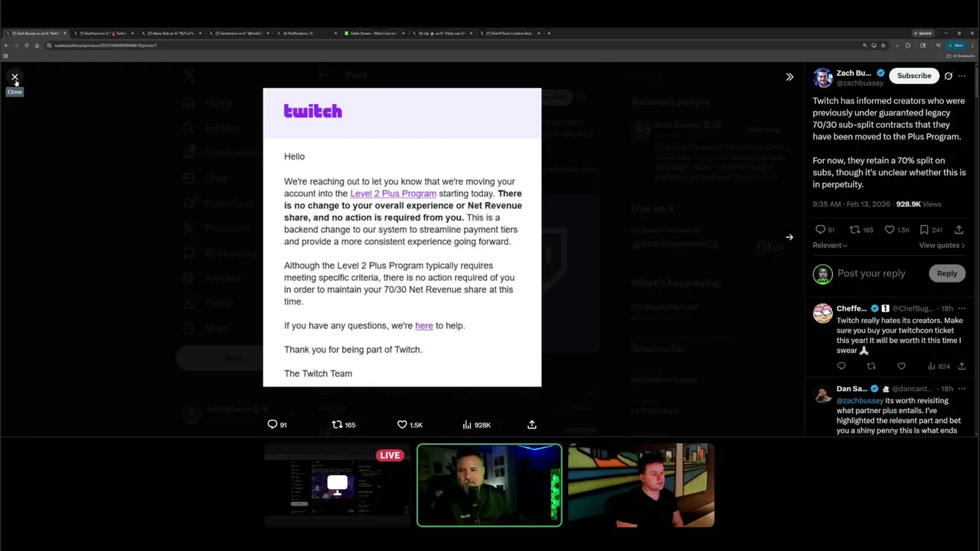The height and width of the screenshot is (551, 980).
Task: Open the Relevant sort dropdown
Action: click(830, 245)
